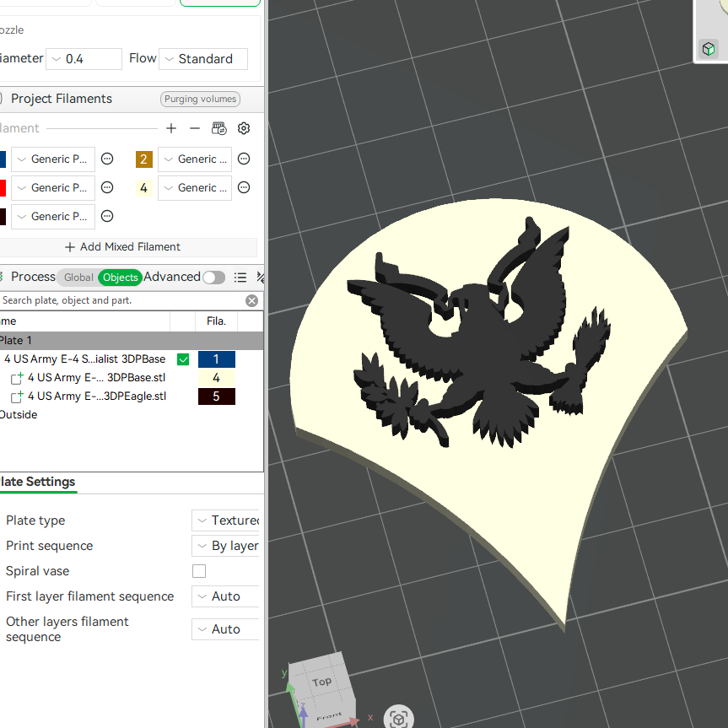
Task: Select 4 US Army E-...3DPEagle.stl part
Action: coord(96,396)
